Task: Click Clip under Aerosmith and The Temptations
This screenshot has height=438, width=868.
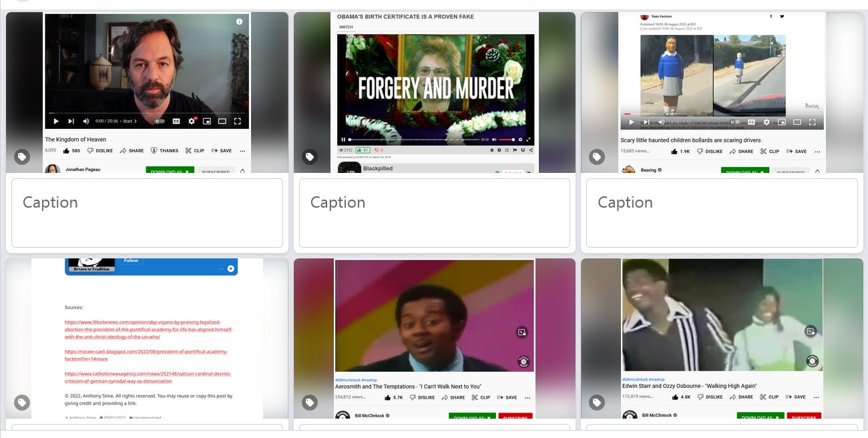Action: [481, 397]
